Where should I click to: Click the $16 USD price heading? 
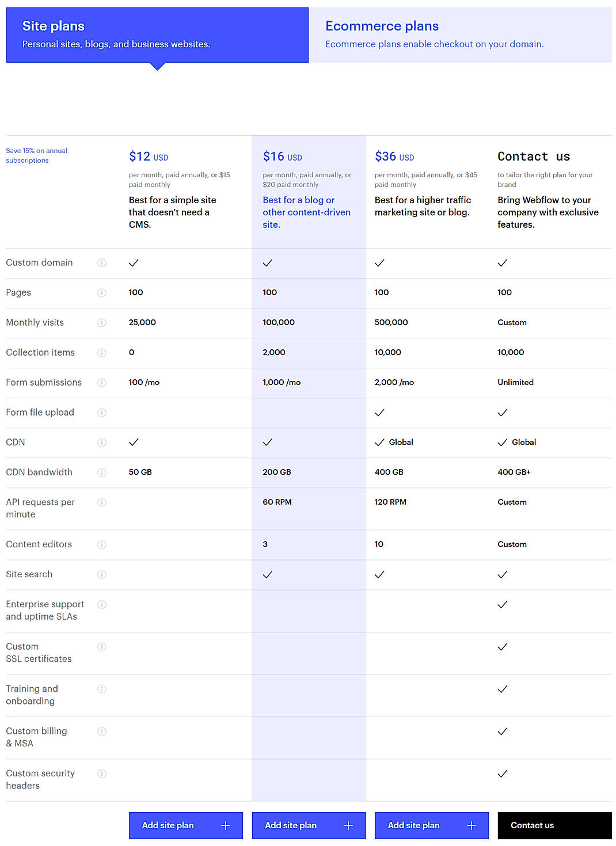(x=282, y=157)
